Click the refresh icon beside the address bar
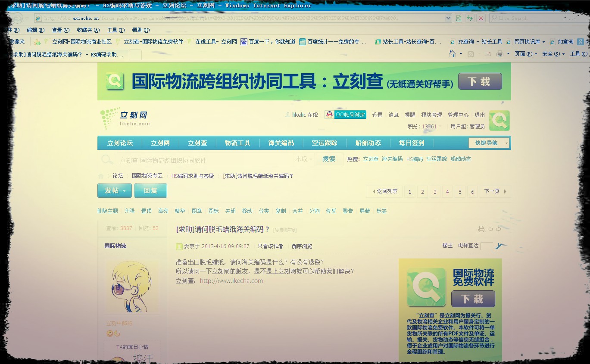This screenshot has height=364, width=590. (469, 18)
